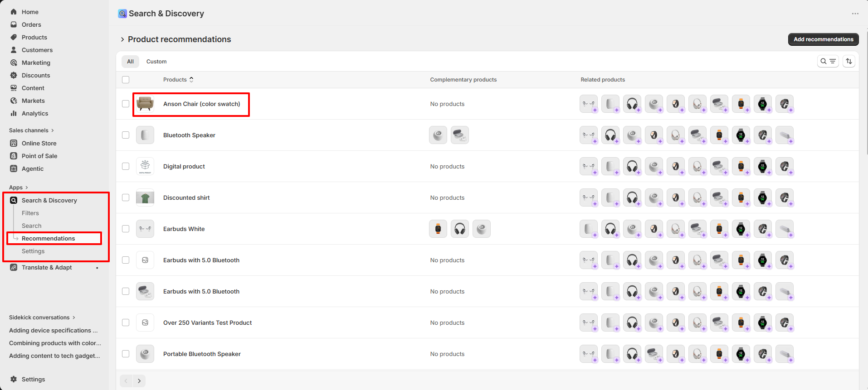This screenshot has height=390, width=868.
Task: Click the Portable Bluetooth Speaker thumbnail
Action: [x=145, y=354]
